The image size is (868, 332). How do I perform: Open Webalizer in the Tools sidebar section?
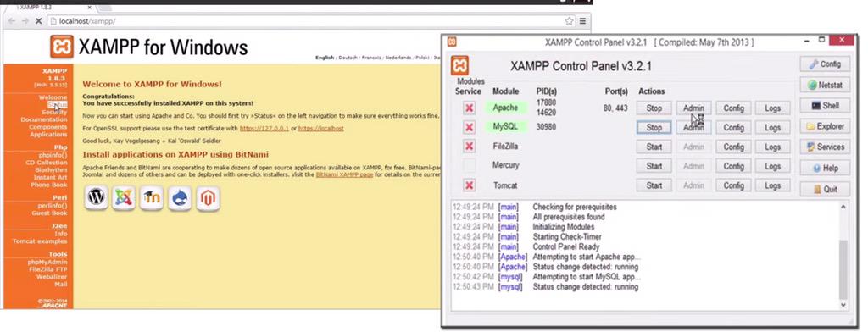click(52, 277)
